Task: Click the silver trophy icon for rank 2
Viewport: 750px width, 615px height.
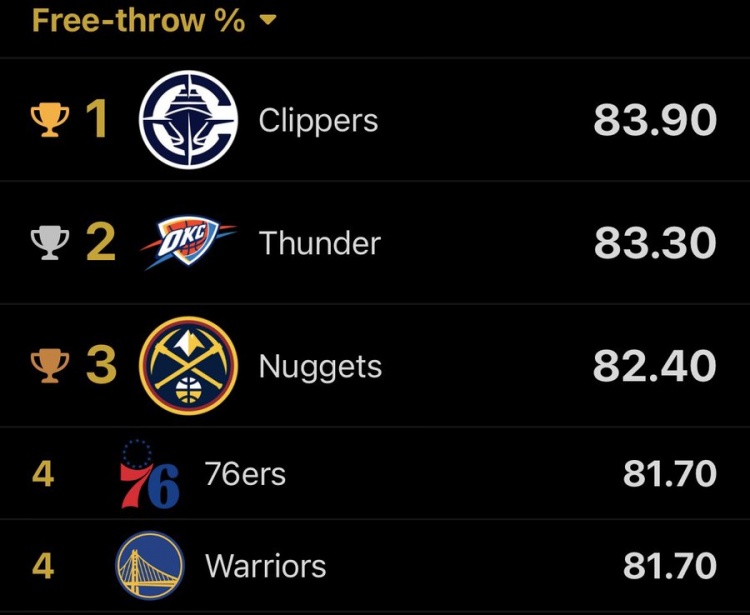Action: [x=49, y=243]
